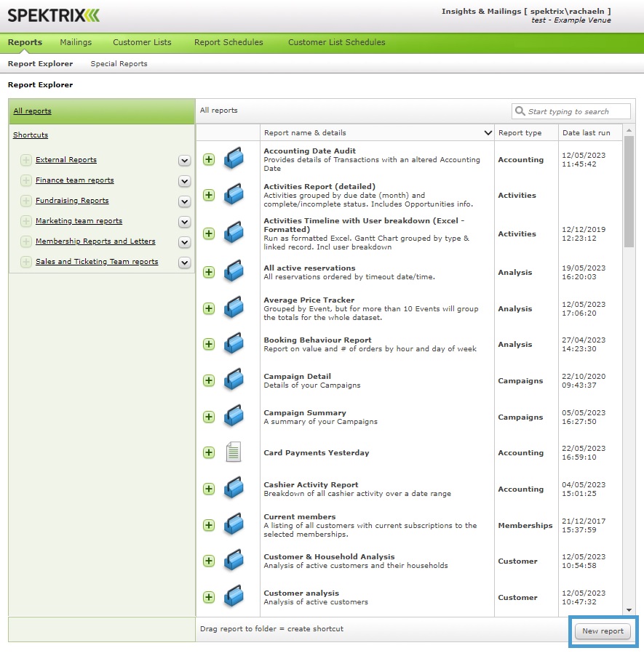Click the toolbox icon for Campaign Detail

(x=234, y=380)
